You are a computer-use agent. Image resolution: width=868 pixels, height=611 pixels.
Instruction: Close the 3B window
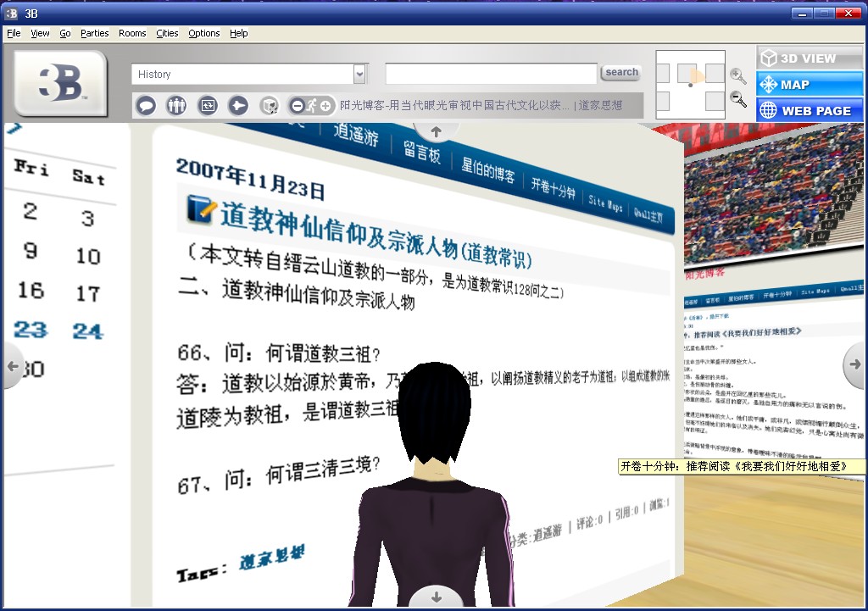click(848, 14)
